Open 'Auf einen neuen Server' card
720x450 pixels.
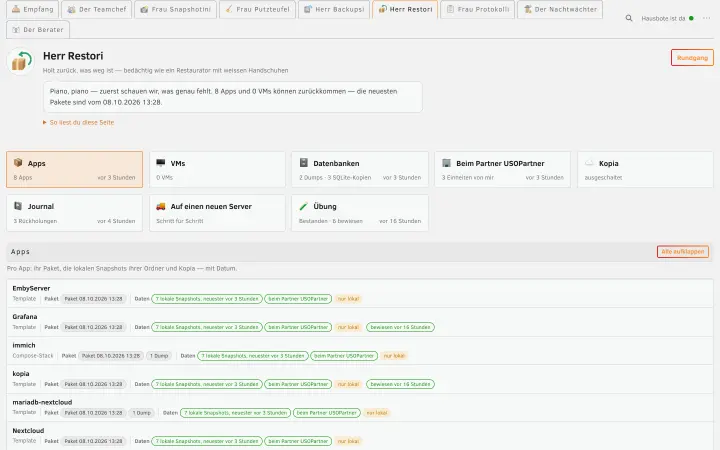pyautogui.click(x=217, y=213)
